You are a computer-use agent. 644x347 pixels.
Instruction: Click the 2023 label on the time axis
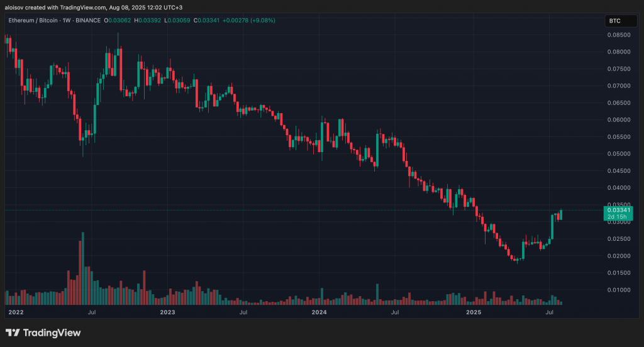(167, 312)
